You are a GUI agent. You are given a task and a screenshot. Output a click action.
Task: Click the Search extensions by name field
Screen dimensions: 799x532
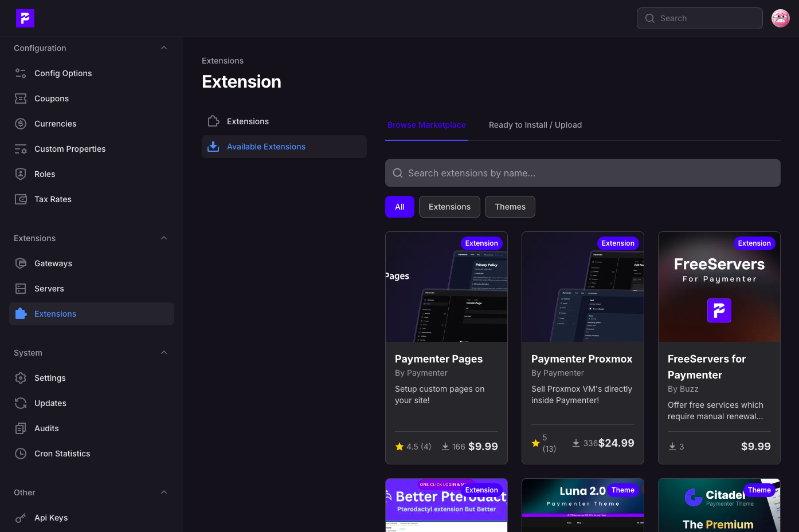point(582,173)
